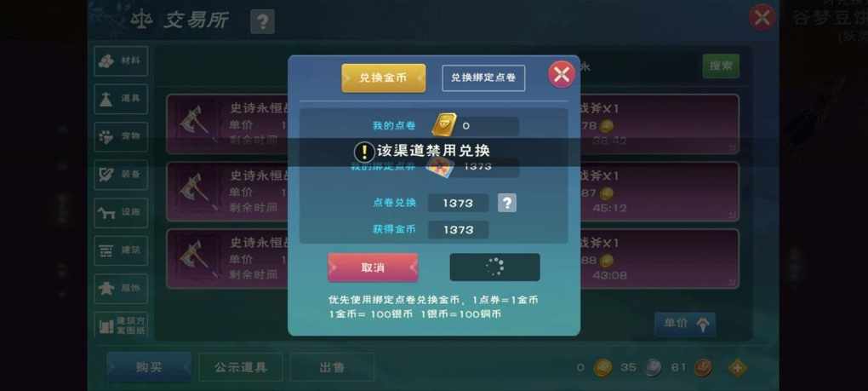Open the trading house help question mark
Screen dimensions: 868x391
point(262,22)
